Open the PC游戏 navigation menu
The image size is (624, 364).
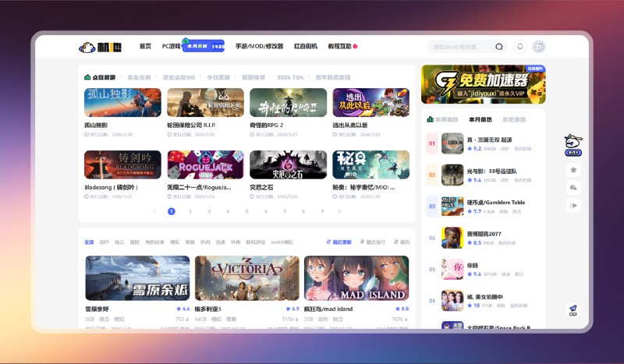click(x=171, y=47)
